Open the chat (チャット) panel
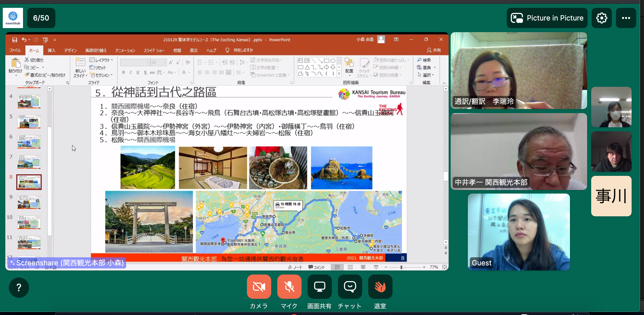644x315 pixels. pyautogui.click(x=350, y=287)
